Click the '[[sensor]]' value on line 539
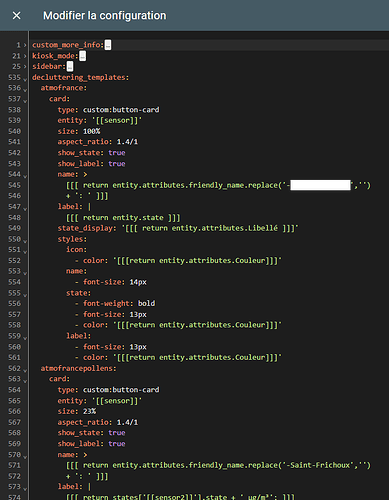The height and width of the screenshot is (500, 389). tap(117, 120)
